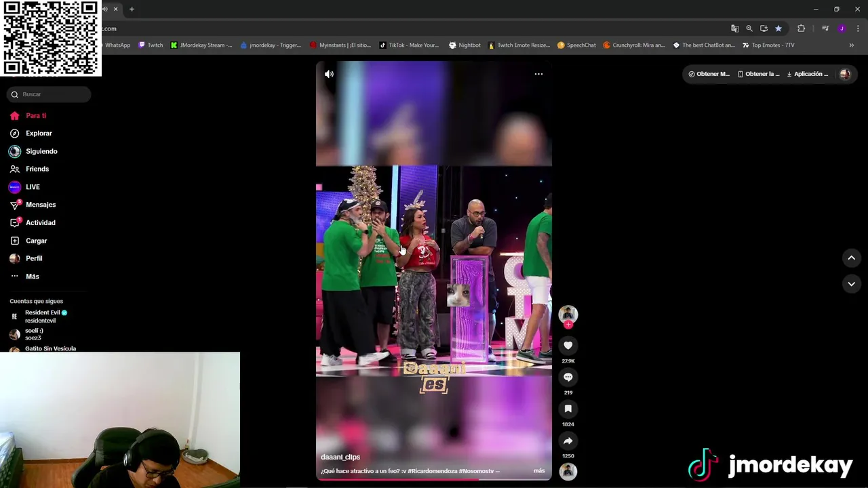The height and width of the screenshot is (488, 868).
Task: Open the TikTok - Make Your bookmark
Action: coord(409,45)
